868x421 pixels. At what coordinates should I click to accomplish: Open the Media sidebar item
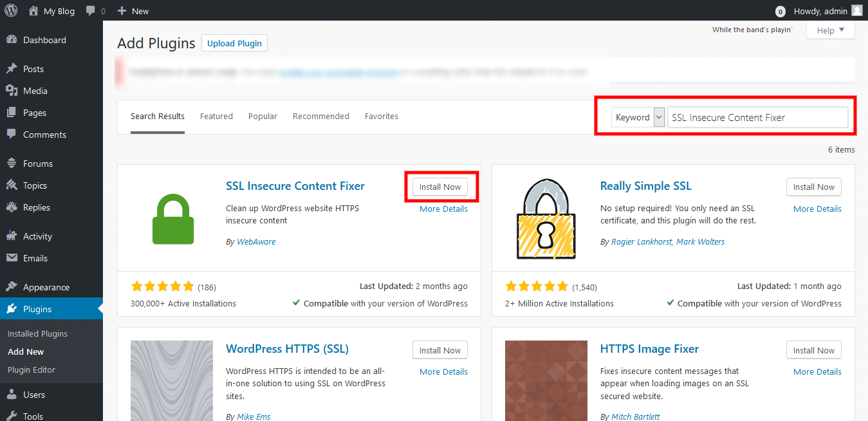(x=35, y=91)
